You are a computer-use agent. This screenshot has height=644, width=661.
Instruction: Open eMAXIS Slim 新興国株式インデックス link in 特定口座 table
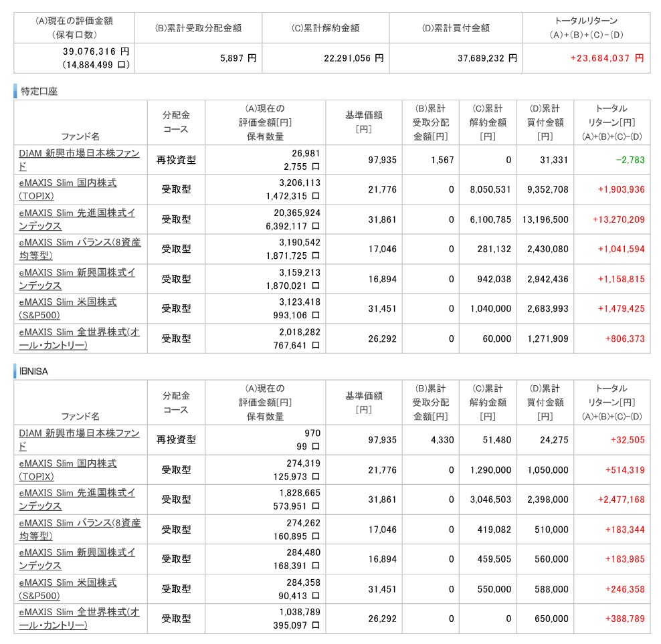click(x=77, y=279)
